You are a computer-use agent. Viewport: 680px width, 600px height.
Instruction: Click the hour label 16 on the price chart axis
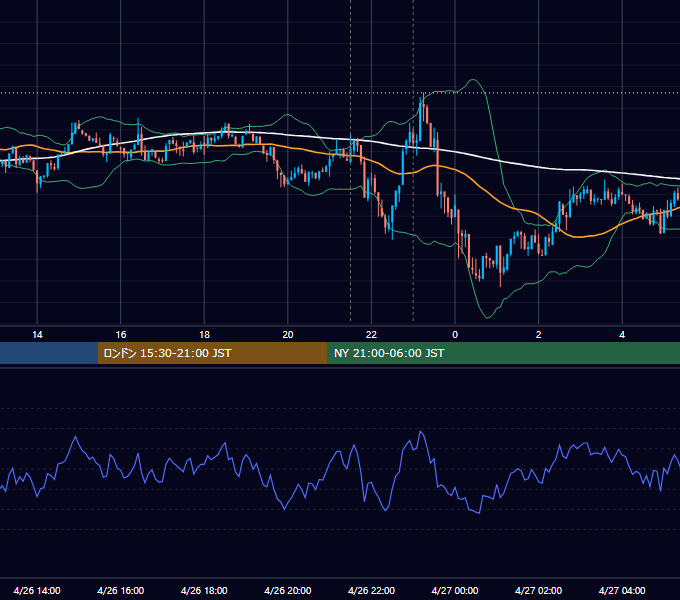121,335
